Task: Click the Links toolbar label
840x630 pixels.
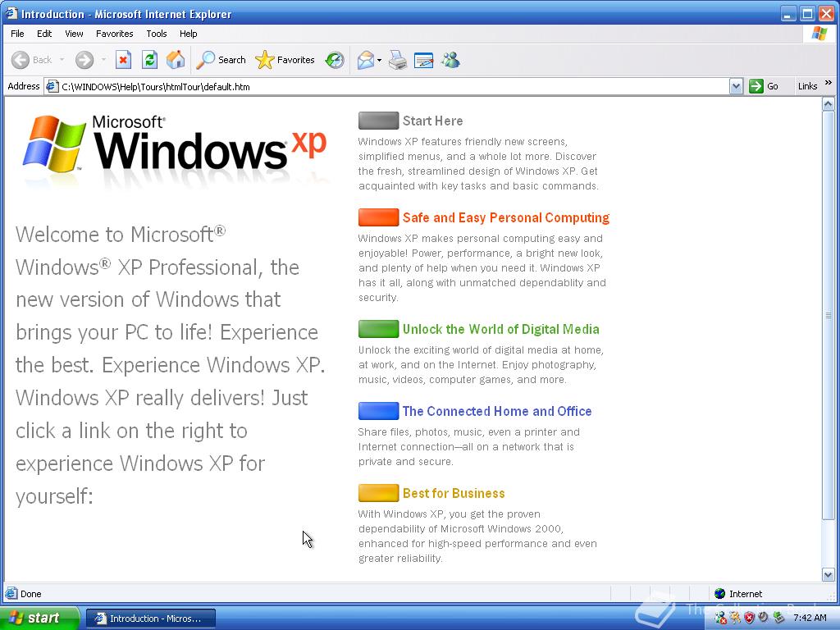Action: click(x=807, y=86)
